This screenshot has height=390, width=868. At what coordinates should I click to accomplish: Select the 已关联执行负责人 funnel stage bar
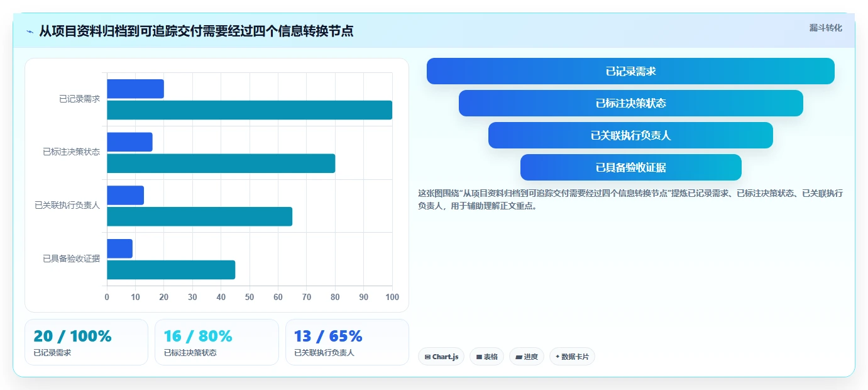coord(630,135)
